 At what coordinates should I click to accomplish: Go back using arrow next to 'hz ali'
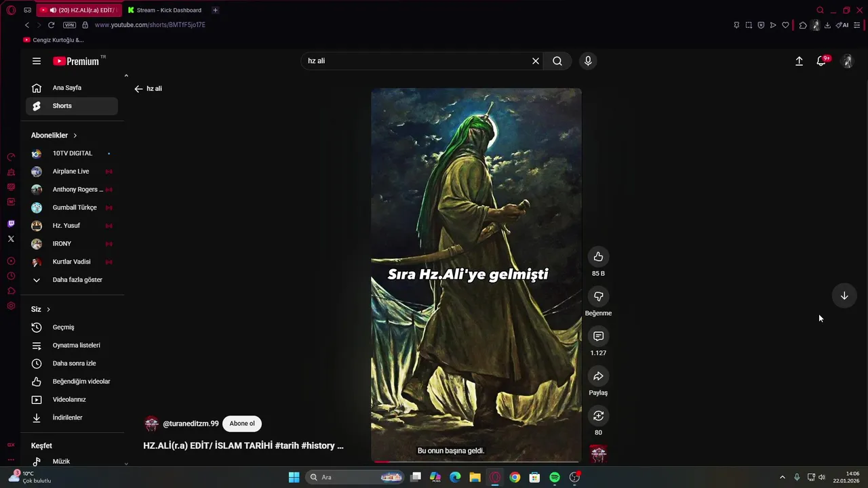click(138, 89)
